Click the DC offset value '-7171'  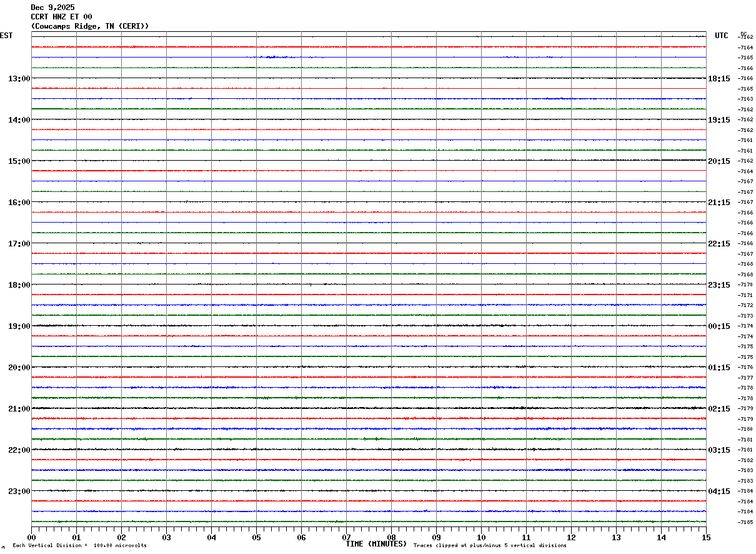745,295
